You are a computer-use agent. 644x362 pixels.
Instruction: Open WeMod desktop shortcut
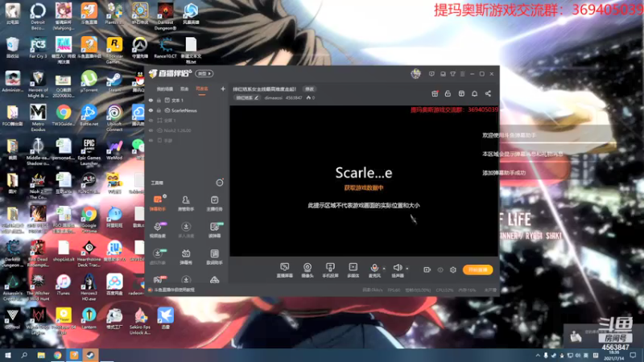[114, 150]
